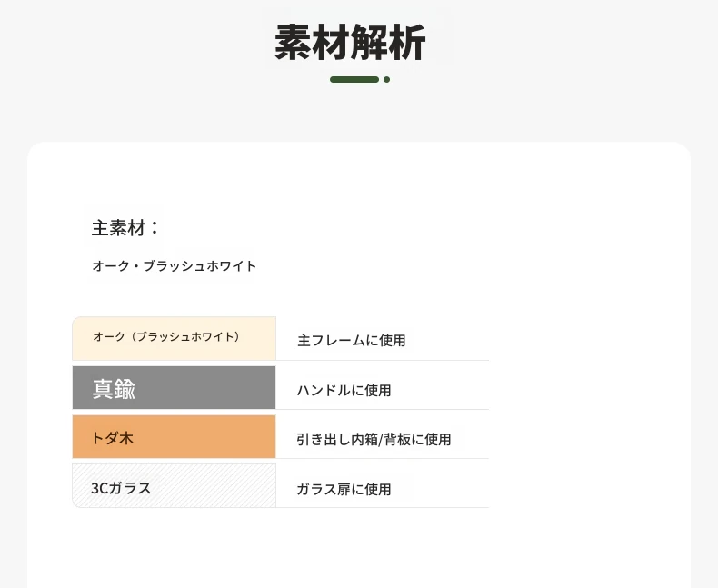Click the divider line under ハンドルに使用 row

click(x=383, y=409)
